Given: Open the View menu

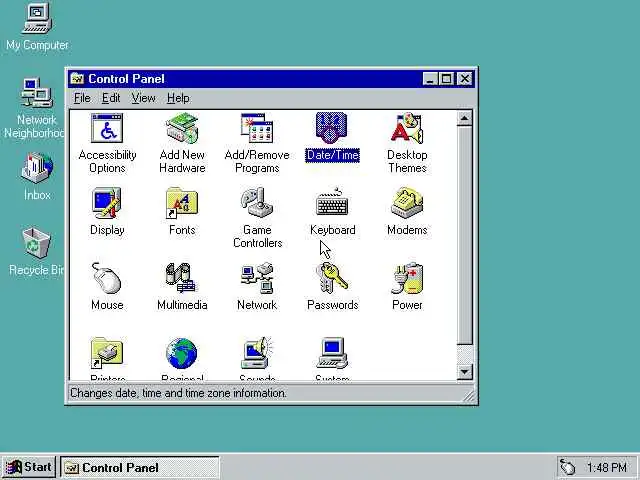Looking at the screenshot, I should coord(143,98).
